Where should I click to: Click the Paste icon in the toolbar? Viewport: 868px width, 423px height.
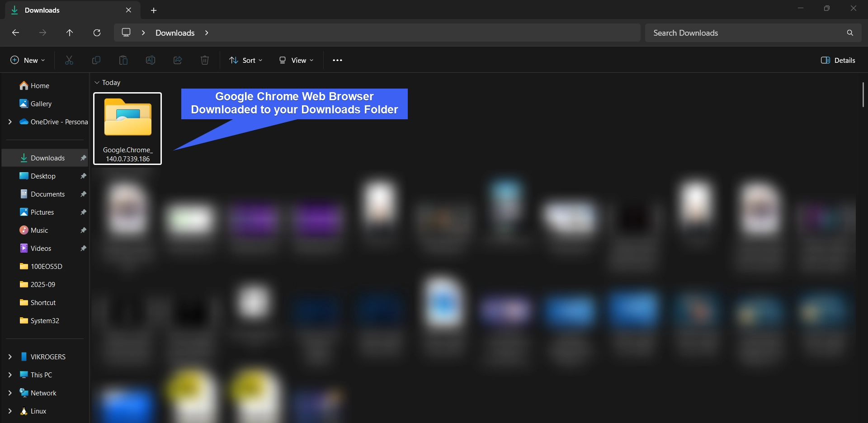pos(123,60)
